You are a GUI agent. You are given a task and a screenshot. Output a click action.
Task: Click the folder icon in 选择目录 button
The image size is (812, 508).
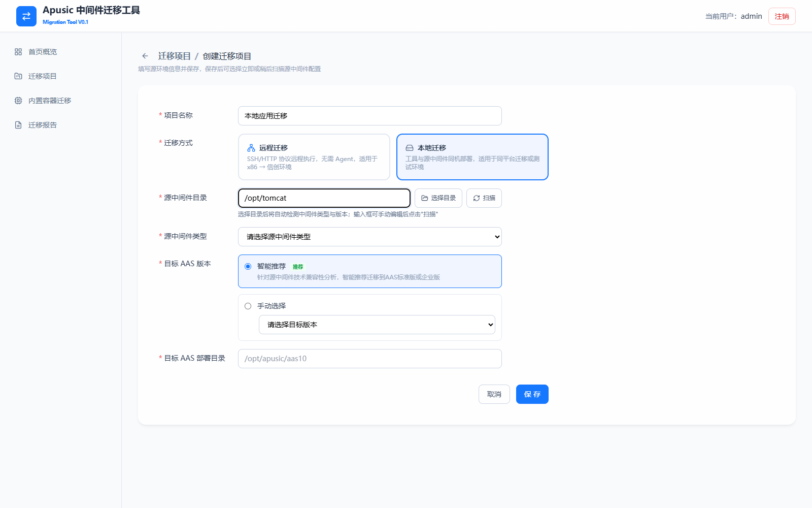[x=425, y=198]
